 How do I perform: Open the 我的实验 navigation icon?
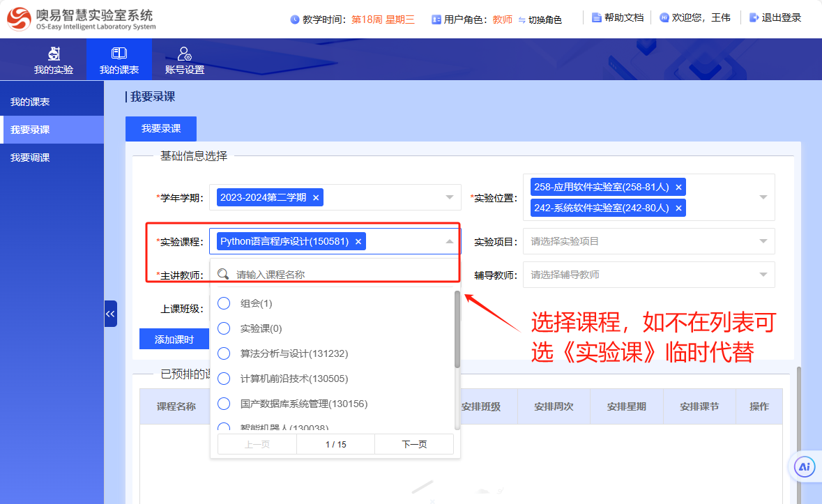point(54,54)
